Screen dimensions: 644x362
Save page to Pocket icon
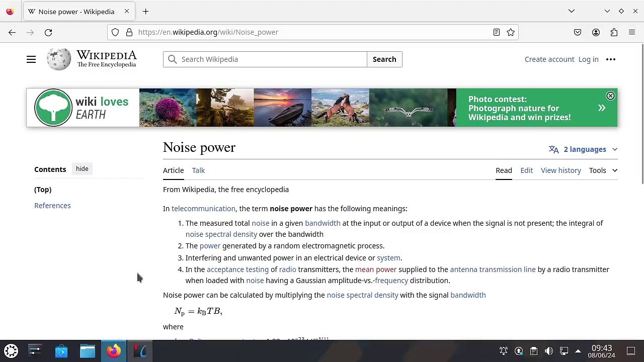click(578, 32)
